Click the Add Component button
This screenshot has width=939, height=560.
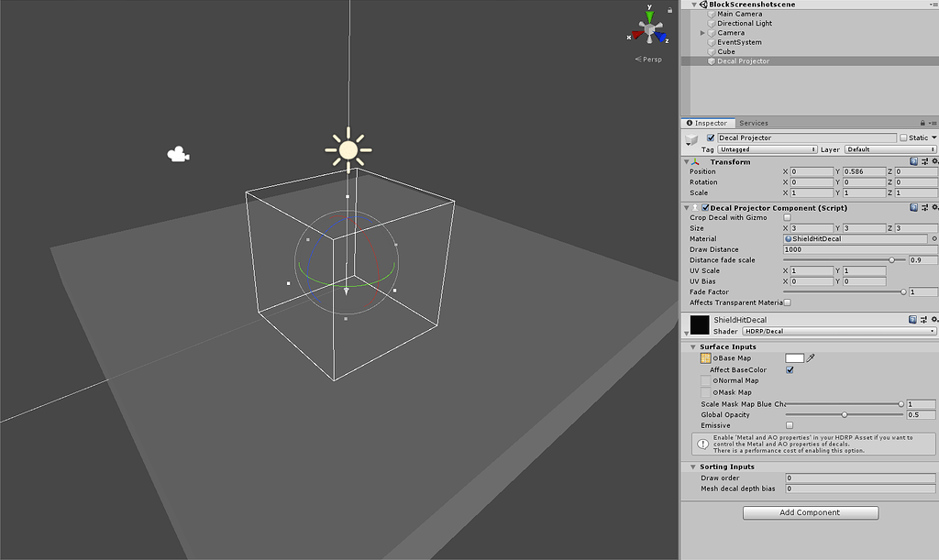click(810, 512)
